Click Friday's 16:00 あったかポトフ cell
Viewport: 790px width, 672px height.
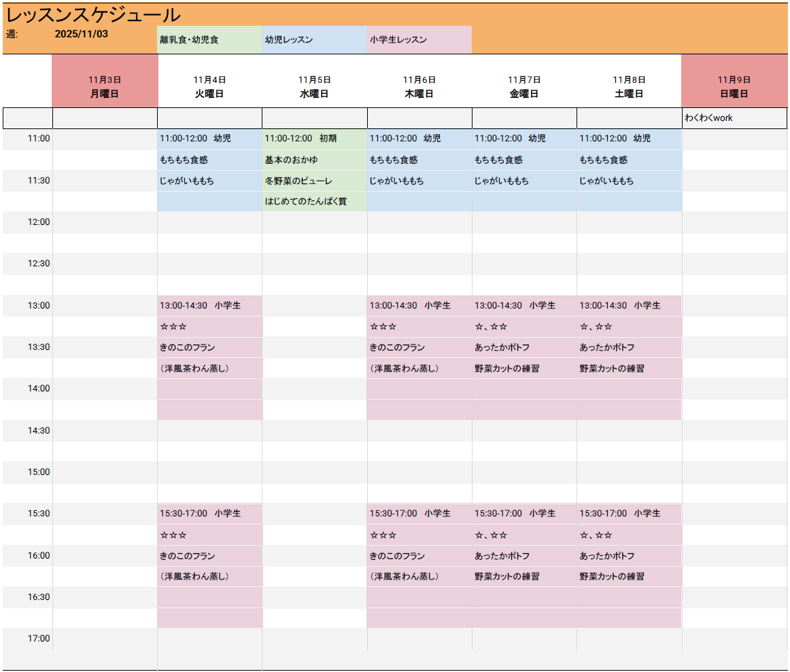tap(523, 556)
